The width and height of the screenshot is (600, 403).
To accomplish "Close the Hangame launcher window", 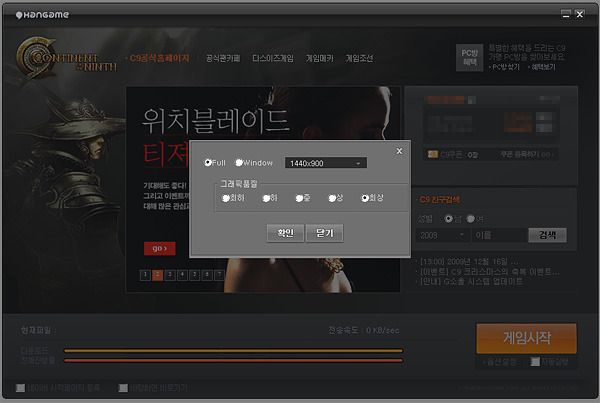I will coord(580,14).
